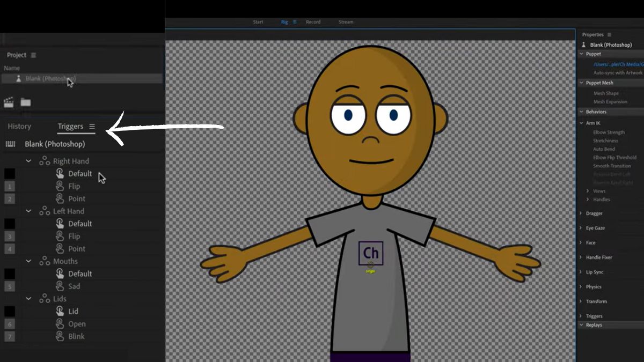Click the swap set icon for Right Hand
This screenshot has width=644, height=362.
coord(45,161)
